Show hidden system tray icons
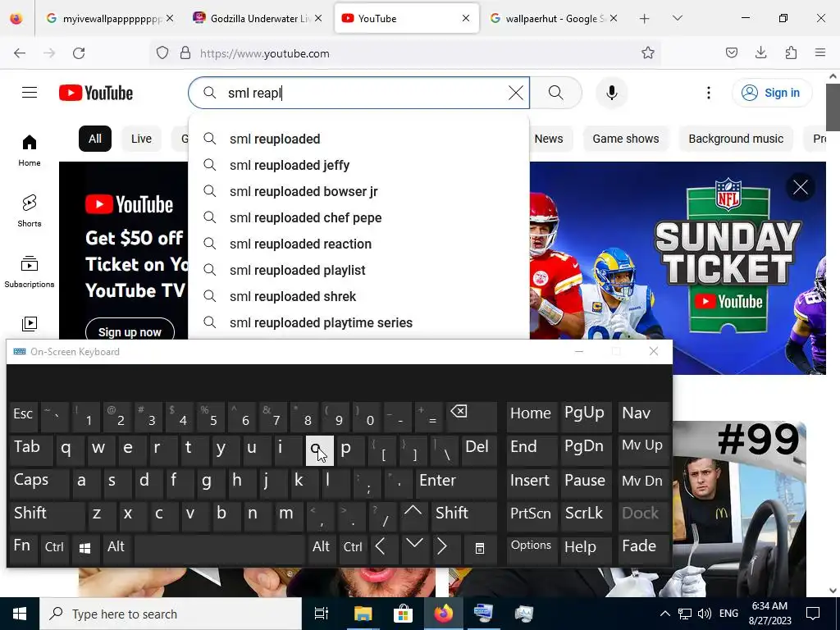The image size is (840, 630). pos(664,614)
